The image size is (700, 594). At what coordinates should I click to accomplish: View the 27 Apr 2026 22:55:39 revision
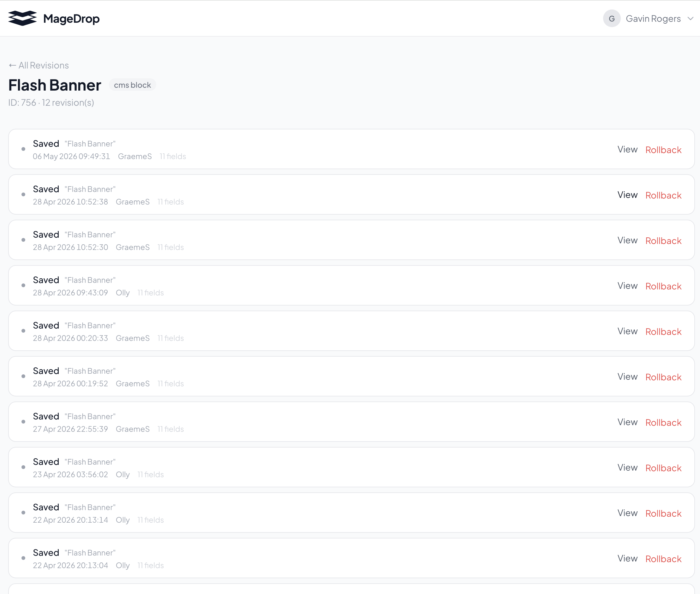point(627,422)
